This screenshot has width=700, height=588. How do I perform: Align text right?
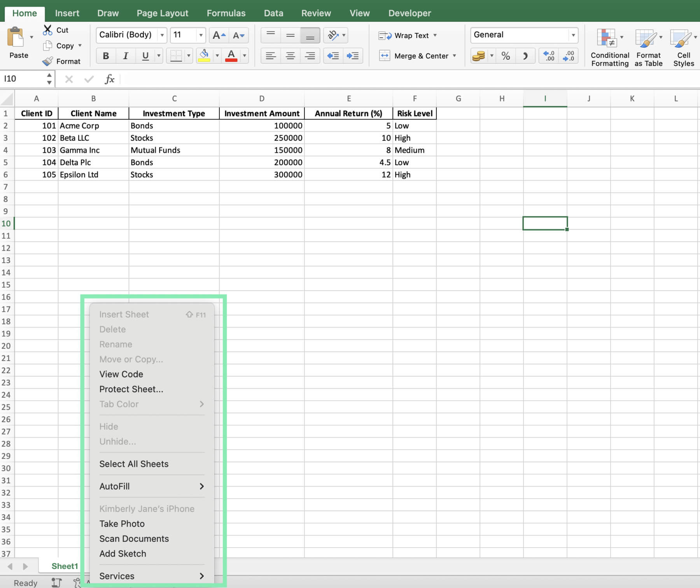tap(310, 56)
